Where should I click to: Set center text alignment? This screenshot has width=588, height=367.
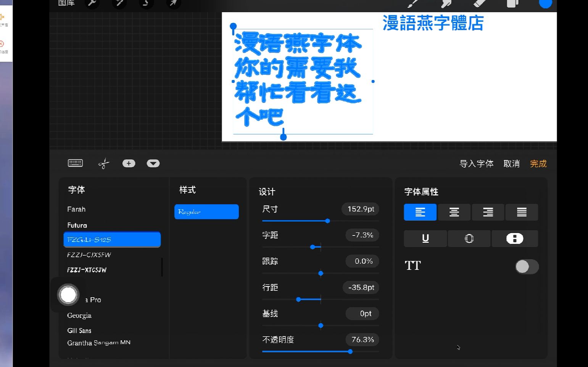point(454,212)
